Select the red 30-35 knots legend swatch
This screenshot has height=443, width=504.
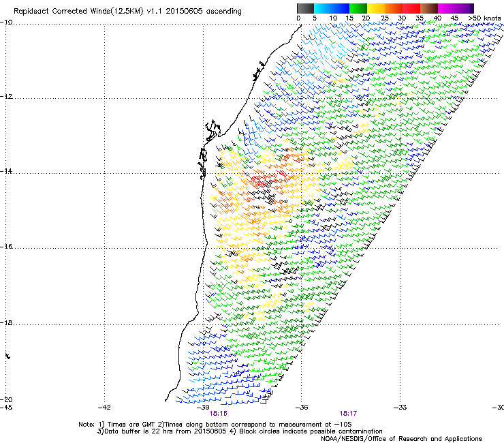tap(411, 8)
